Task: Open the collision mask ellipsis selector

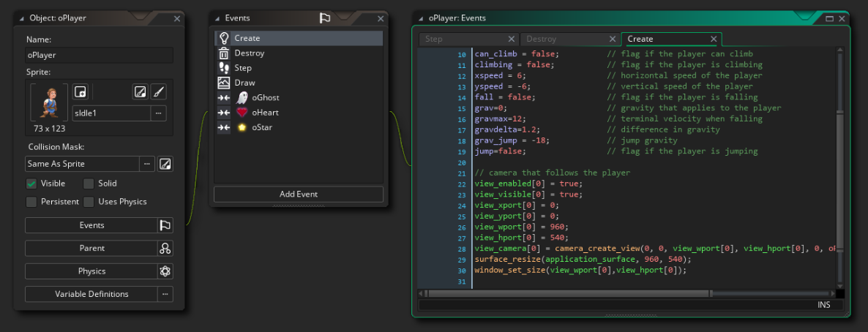Action: point(147,164)
